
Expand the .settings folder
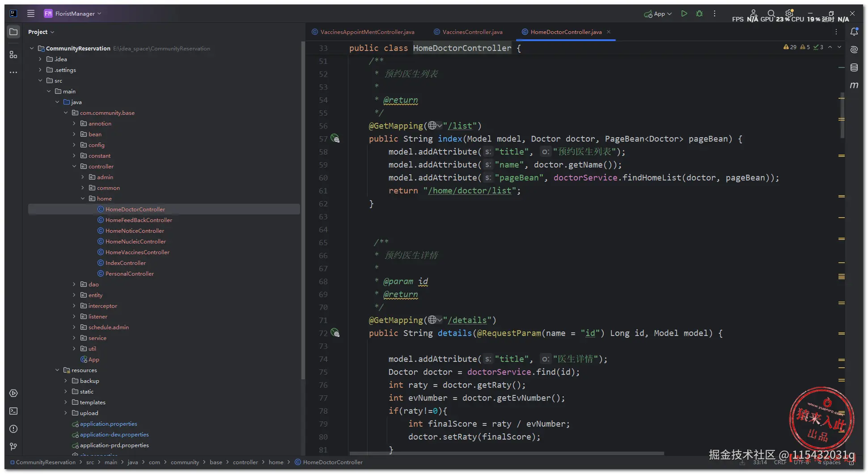click(x=40, y=70)
